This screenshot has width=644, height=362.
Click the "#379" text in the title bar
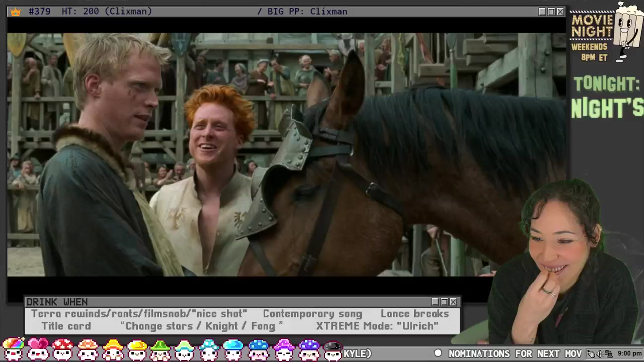click(40, 11)
